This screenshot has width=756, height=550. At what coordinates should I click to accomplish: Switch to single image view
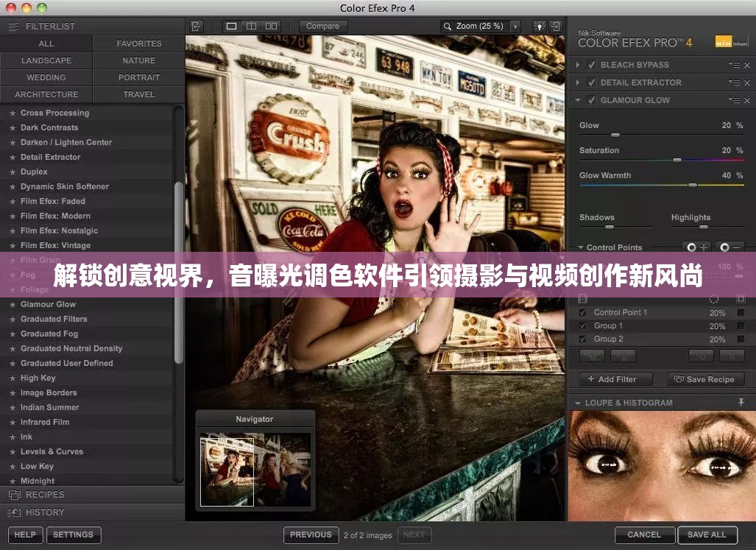click(231, 26)
